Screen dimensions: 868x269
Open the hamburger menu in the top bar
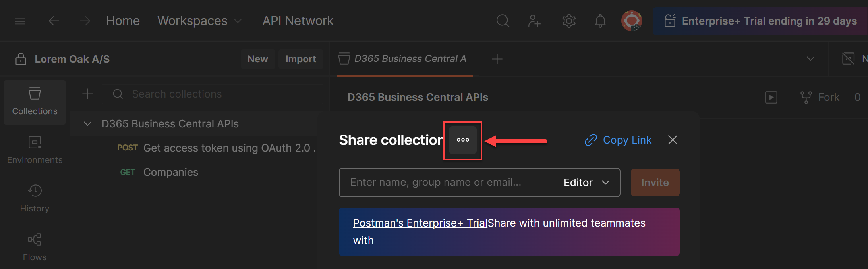click(20, 21)
